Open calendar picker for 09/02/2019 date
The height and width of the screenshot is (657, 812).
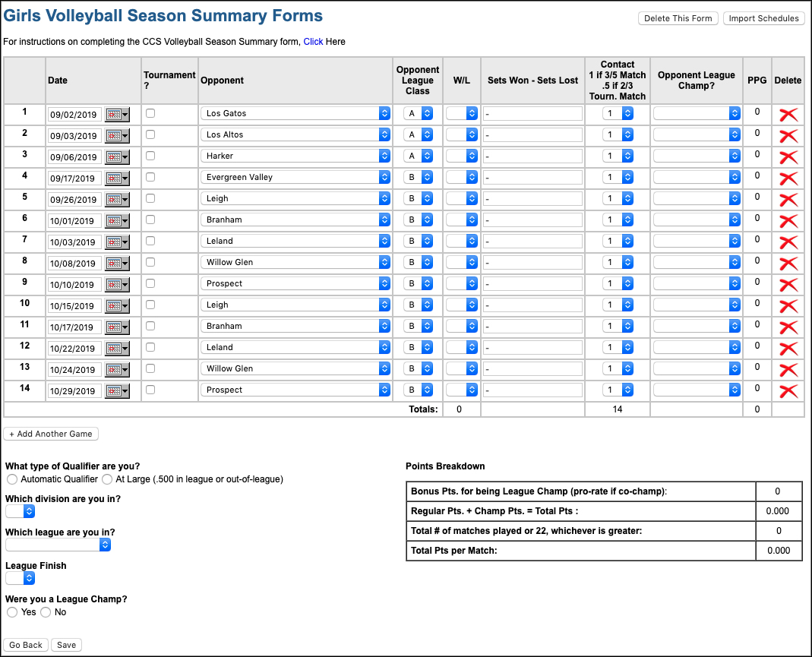pos(117,115)
